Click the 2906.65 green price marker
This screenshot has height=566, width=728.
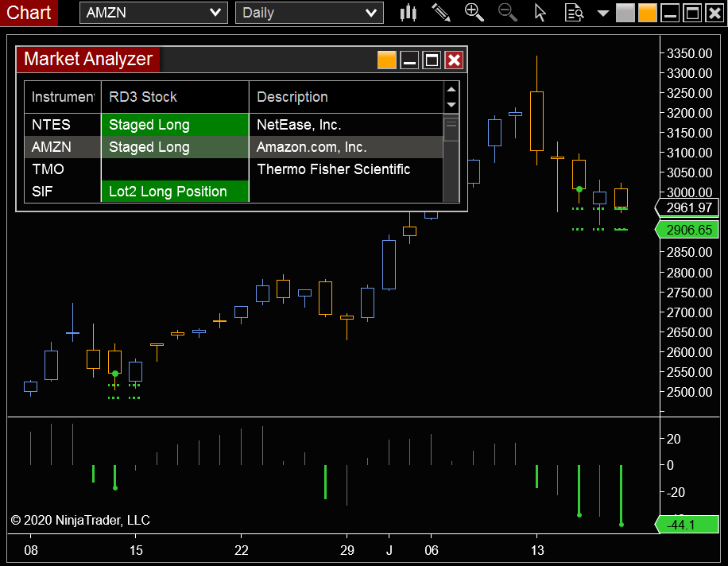tap(688, 230)
